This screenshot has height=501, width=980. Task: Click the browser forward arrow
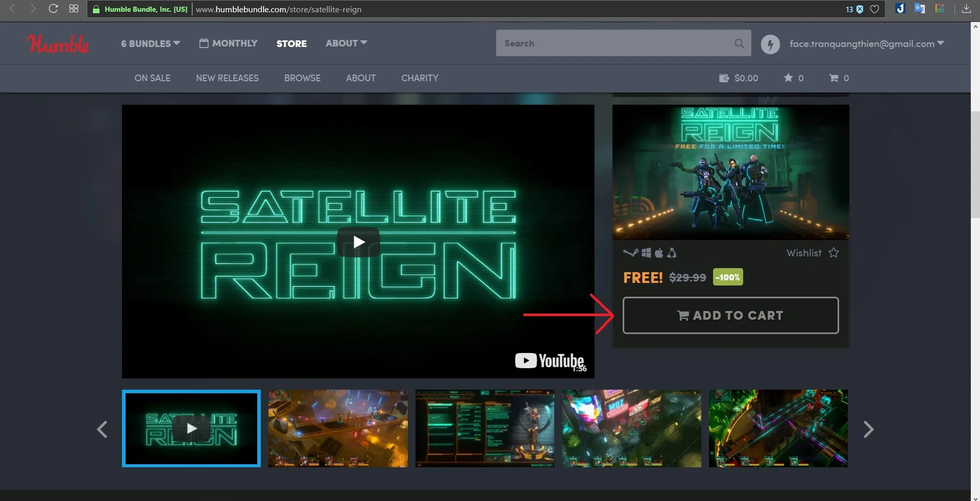(x=33, y=9)
